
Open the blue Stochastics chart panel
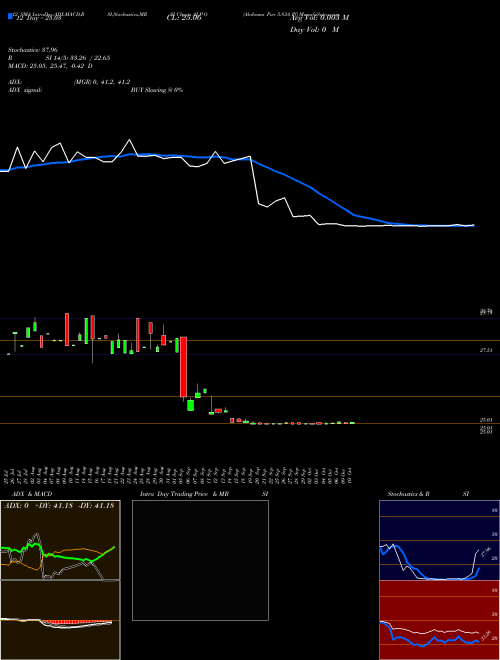point(439,540)
